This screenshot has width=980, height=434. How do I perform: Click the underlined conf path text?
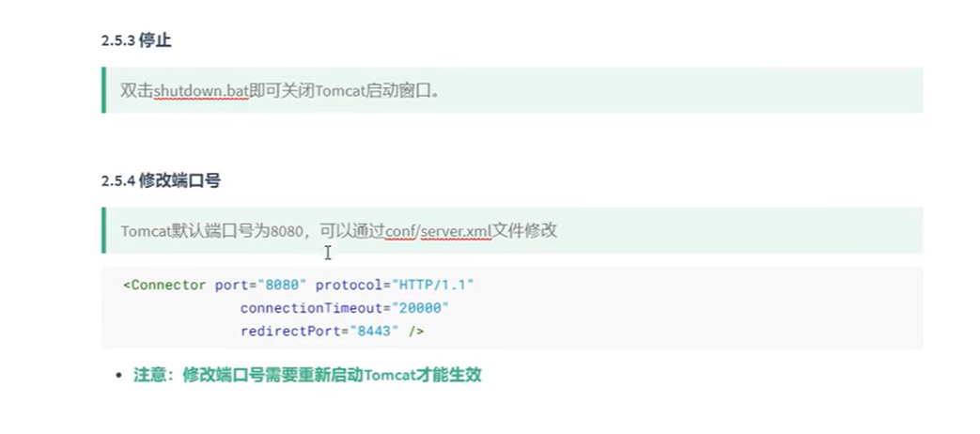click(x=401, y=230)
